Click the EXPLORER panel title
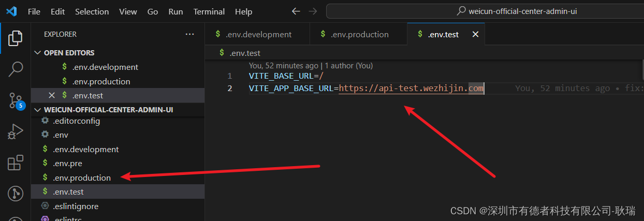 [60, 34]
